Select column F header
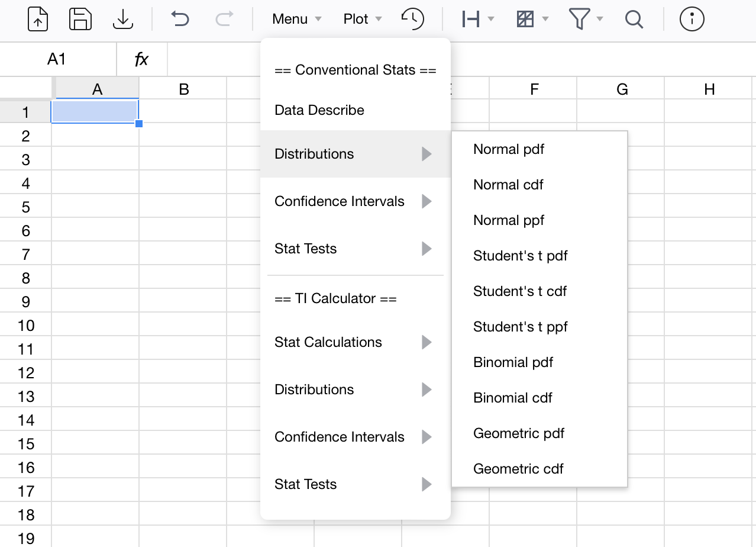The width and height of the screenshot is (756, 547). point(534,89)
